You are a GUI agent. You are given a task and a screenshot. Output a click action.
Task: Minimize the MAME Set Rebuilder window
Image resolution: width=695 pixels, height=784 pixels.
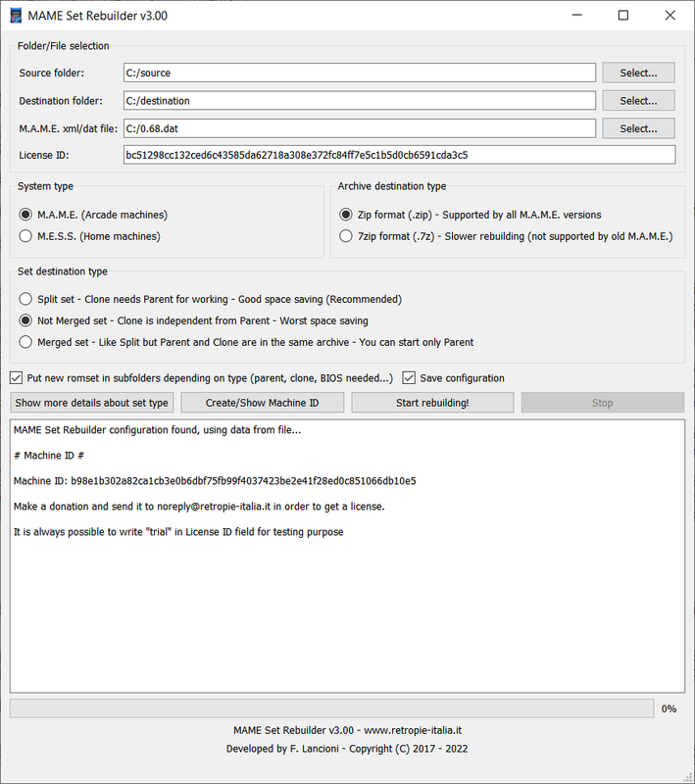pos(577,16)
